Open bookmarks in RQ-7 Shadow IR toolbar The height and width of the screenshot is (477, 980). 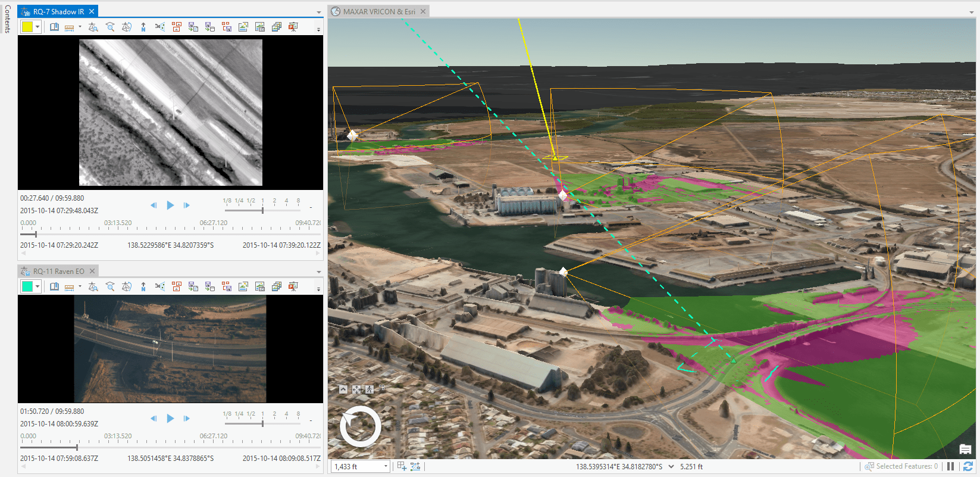[54, 27]
